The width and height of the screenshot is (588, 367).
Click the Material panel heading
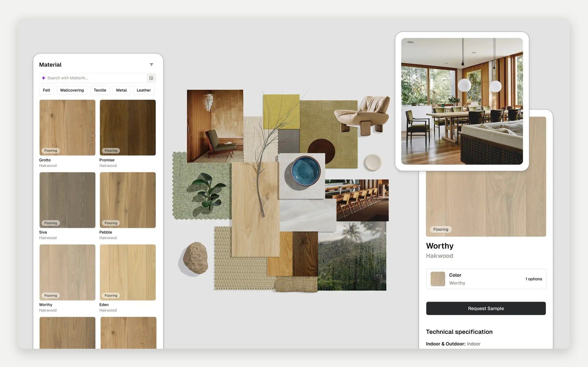[50, 65]
